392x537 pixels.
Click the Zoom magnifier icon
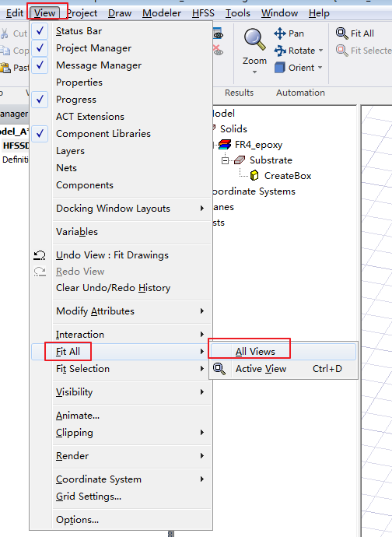pos(254,40)
